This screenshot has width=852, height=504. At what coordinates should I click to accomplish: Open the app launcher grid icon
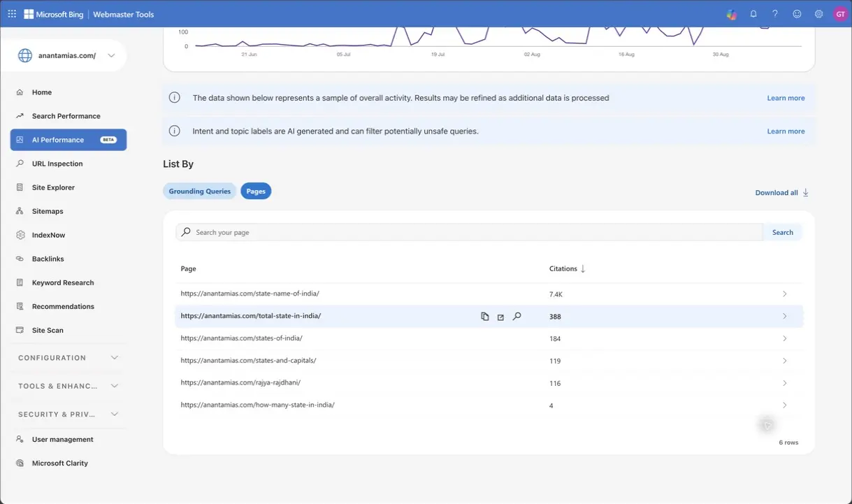(x=12, y=14)
